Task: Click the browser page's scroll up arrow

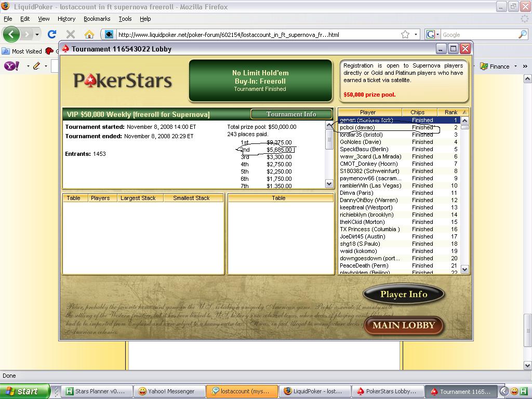Action: pyautogui.click(x=528, y=79)
